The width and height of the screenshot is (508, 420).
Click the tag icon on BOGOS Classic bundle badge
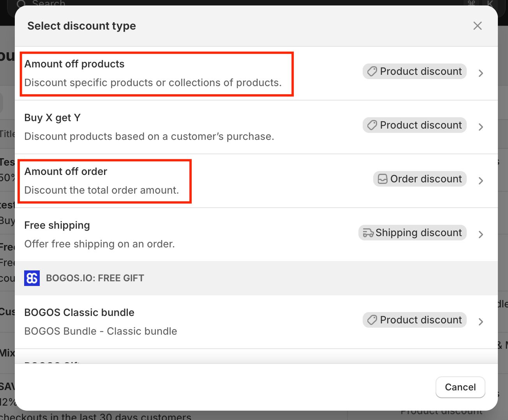372,320
